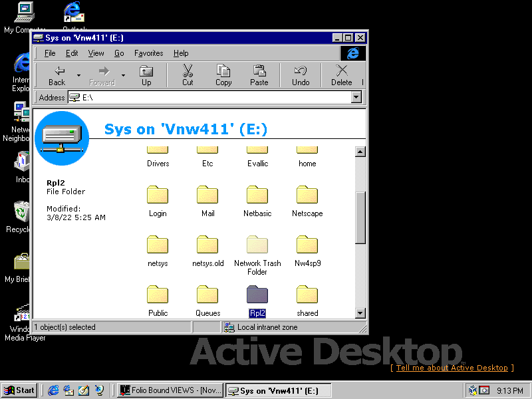Open the Favorites menu

tap(148, 53)
